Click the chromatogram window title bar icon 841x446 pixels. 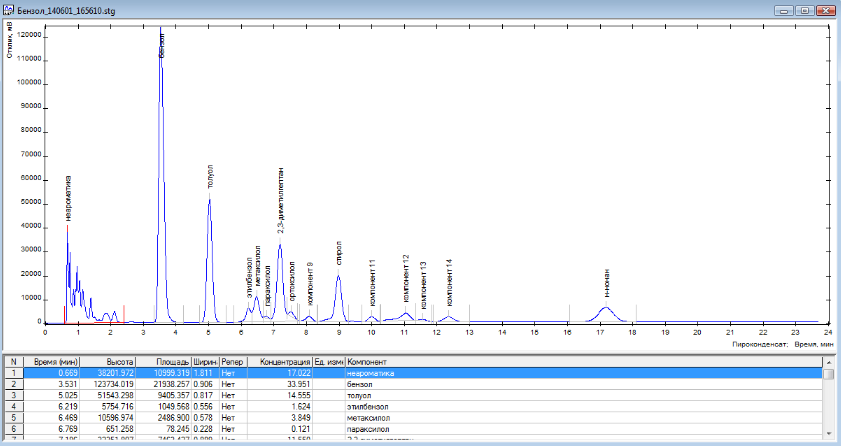9,8
